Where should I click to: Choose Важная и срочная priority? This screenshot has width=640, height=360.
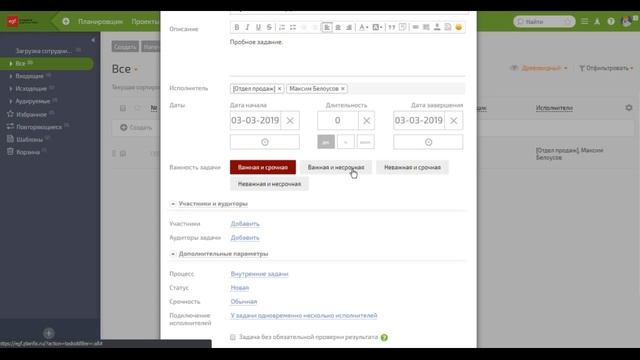click(263, 167)
